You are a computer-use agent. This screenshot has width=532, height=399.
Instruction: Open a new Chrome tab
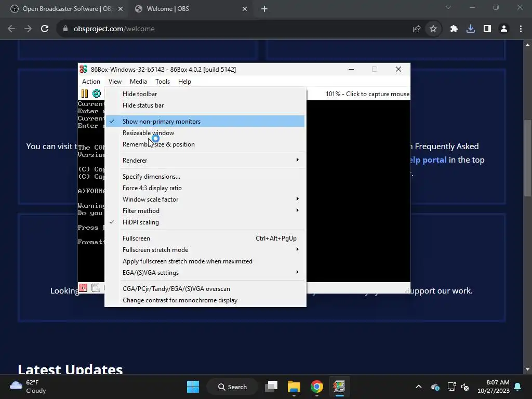pos(264,9)
